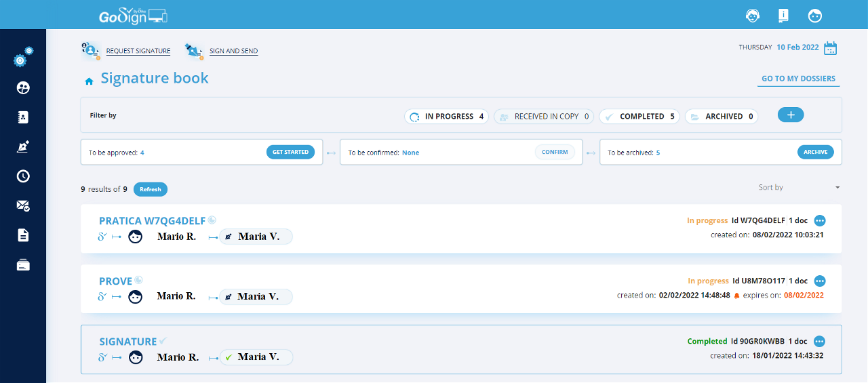868x383 pixels.
Task: Open the calendar icon next to date
Action: coord(830,48)
